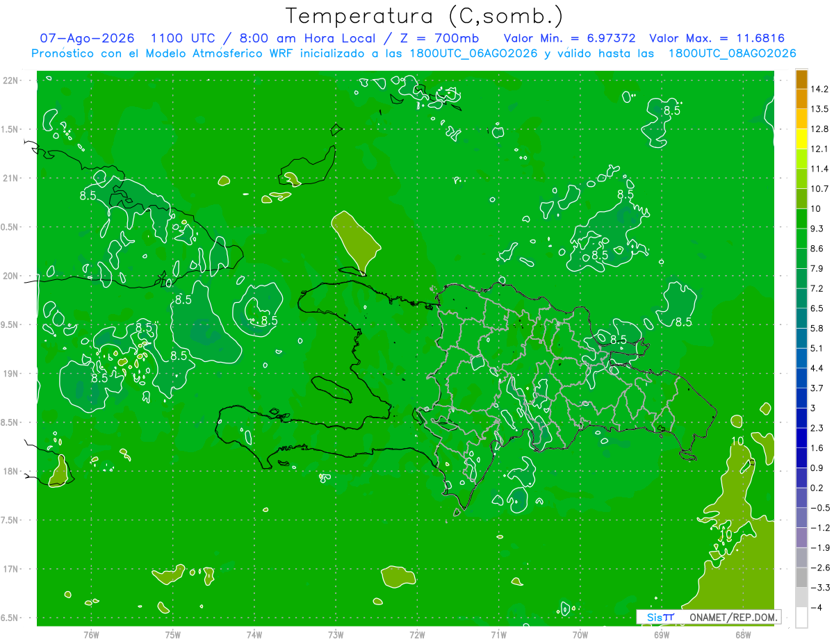Click the 9.3 legend value
834x644 pixels.
pyautogui.click(x=818, y=229)
